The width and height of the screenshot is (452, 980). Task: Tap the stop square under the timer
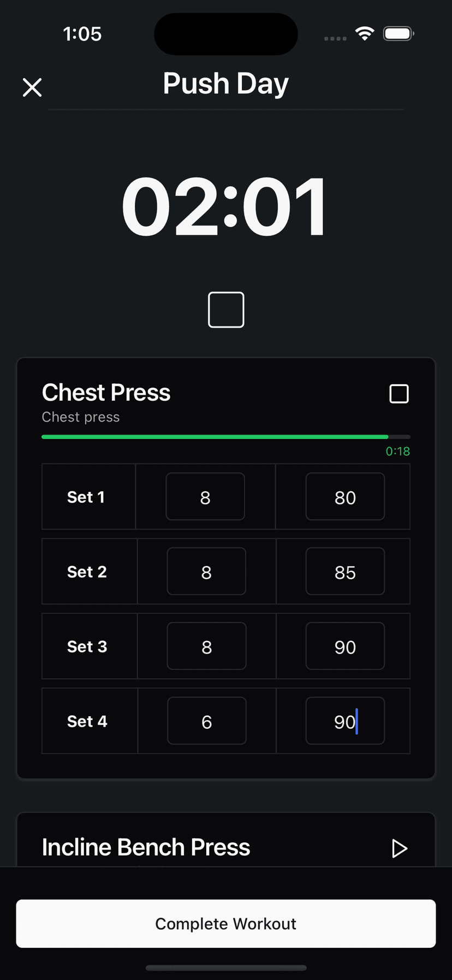226,310
